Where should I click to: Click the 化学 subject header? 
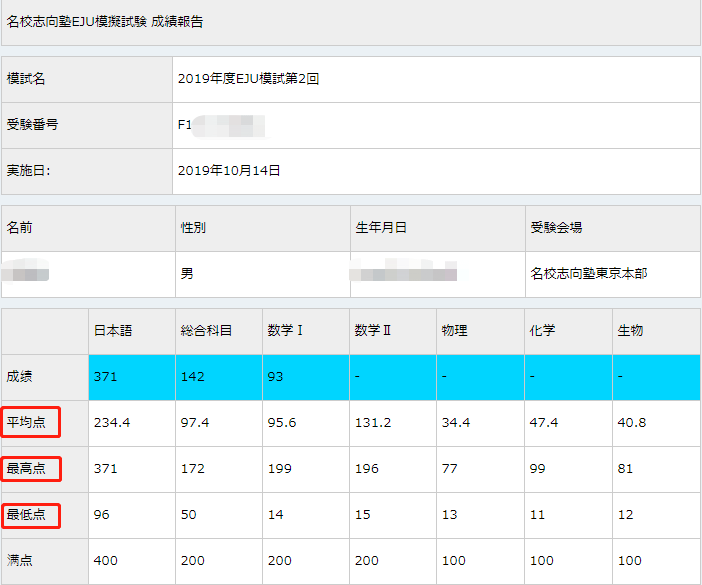(x=568, y=331)
